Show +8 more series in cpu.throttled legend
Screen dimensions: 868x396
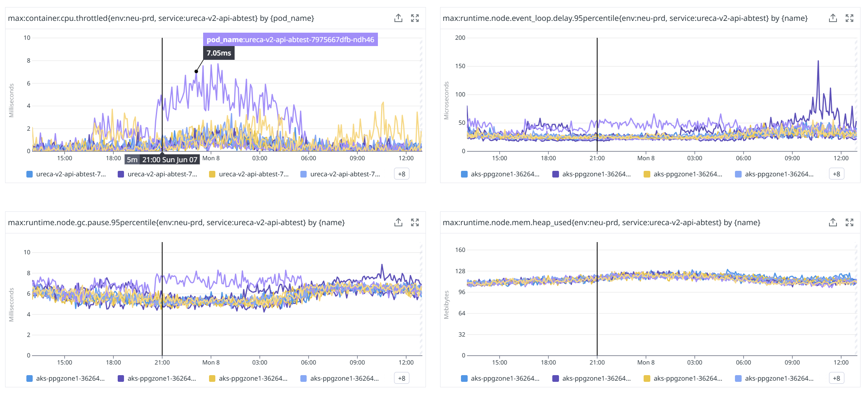(402, 174)
